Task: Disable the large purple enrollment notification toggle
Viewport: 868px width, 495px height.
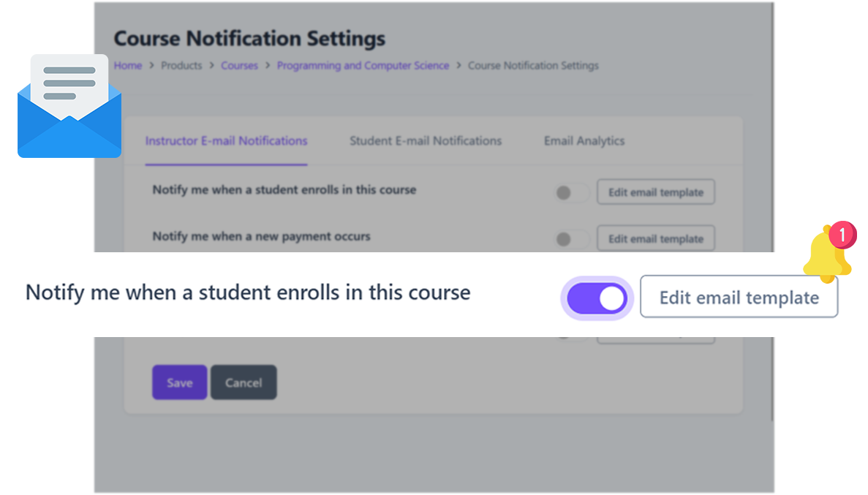Action: (x=597, y=298)
